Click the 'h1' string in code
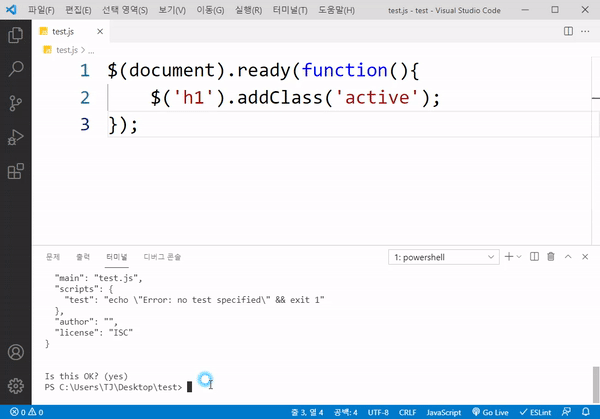The width and height of the screenshot is (600, 419). (x=194, y=98)
